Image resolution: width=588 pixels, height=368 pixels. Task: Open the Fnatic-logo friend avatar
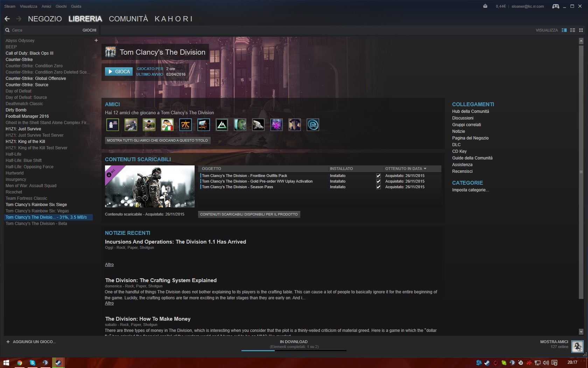pyautogui.click(x=185, y=125)
